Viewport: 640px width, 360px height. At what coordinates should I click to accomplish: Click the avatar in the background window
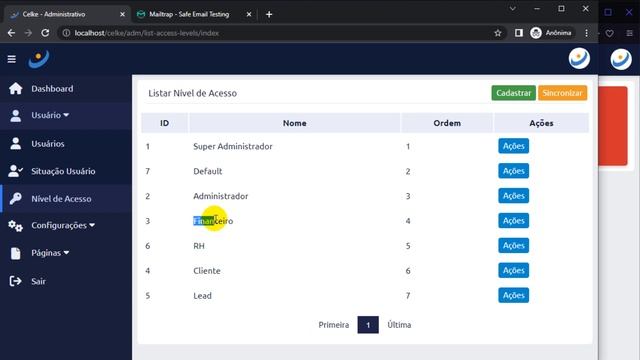(x=621, y=59)
